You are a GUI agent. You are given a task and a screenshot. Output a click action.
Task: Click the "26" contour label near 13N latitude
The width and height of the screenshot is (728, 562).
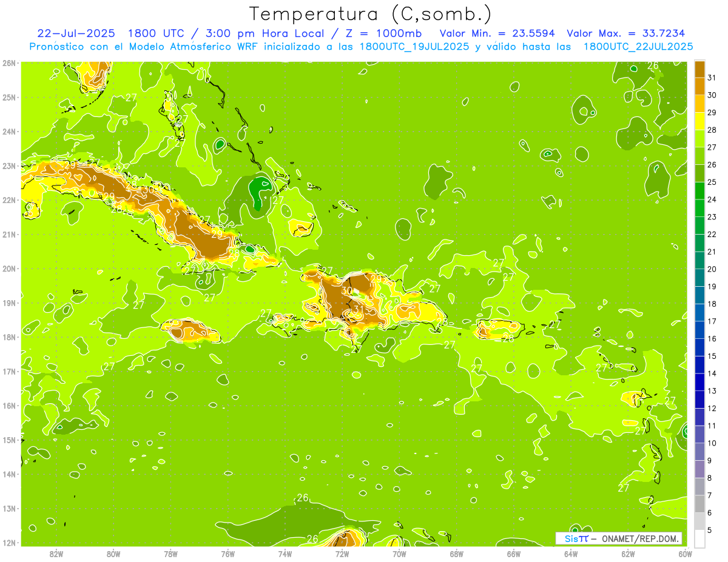pos(303,498)
